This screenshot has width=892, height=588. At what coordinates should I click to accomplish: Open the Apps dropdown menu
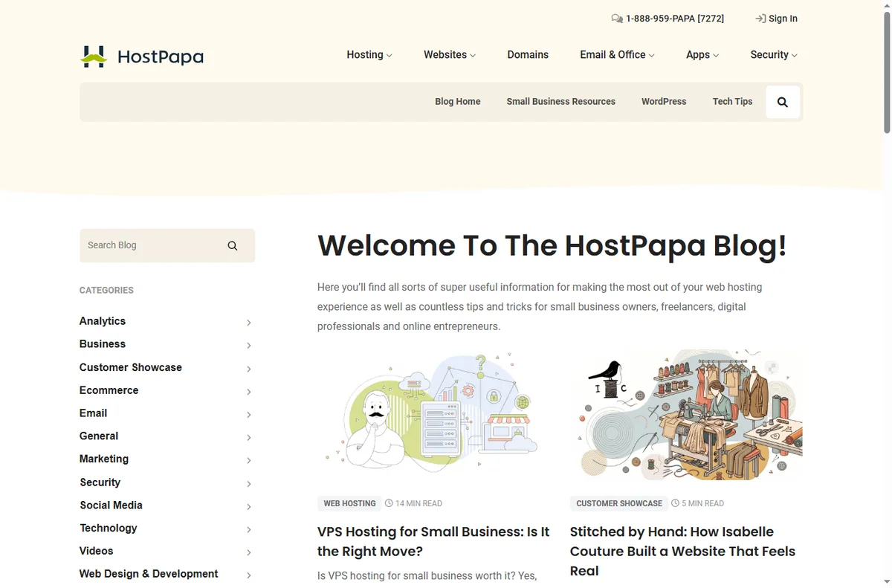(x=702, y=55)
